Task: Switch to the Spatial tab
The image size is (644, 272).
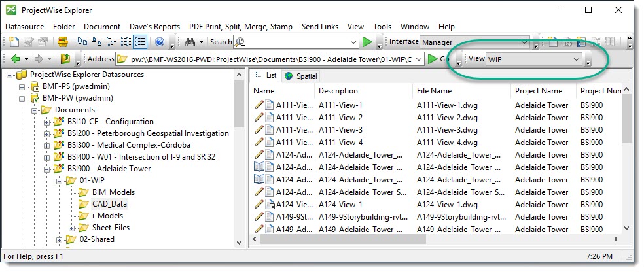Action: point(300,76)
